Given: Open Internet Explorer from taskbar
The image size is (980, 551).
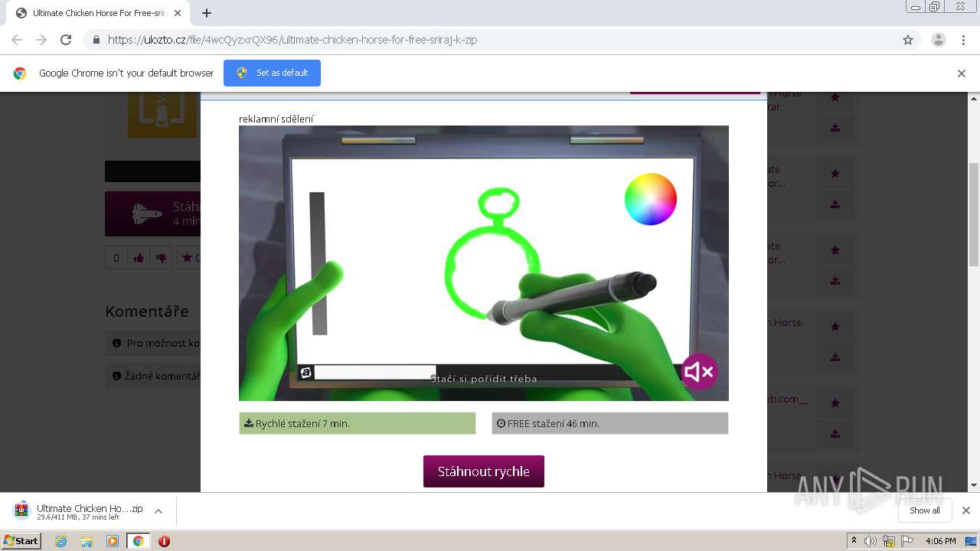Looking at the screenshot, I should (61, 541).
